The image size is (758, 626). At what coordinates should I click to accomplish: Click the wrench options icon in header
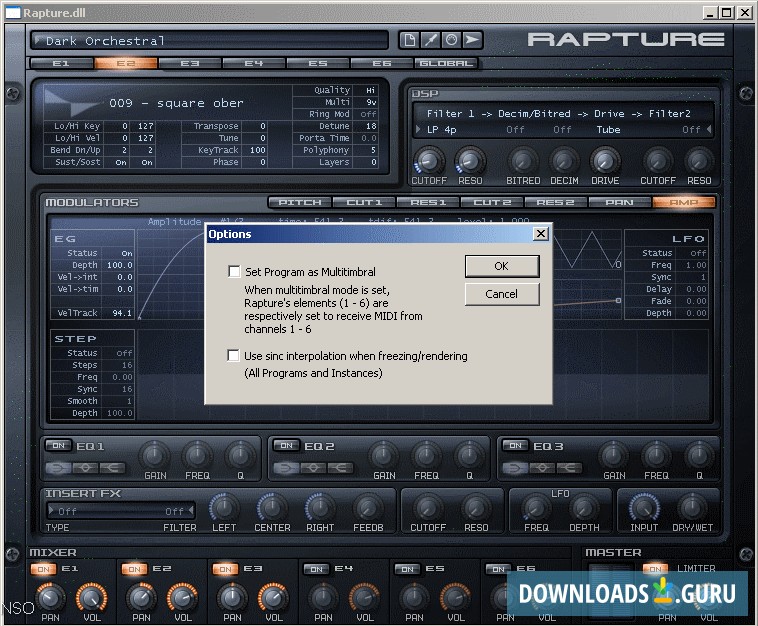tap(429, 40)
